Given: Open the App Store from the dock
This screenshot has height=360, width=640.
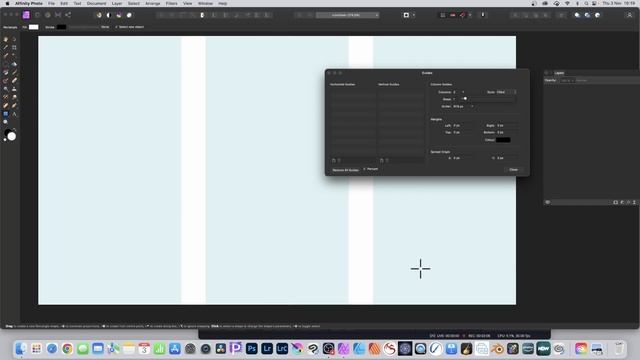Looking at the screenshot, I should coord(175,349).
